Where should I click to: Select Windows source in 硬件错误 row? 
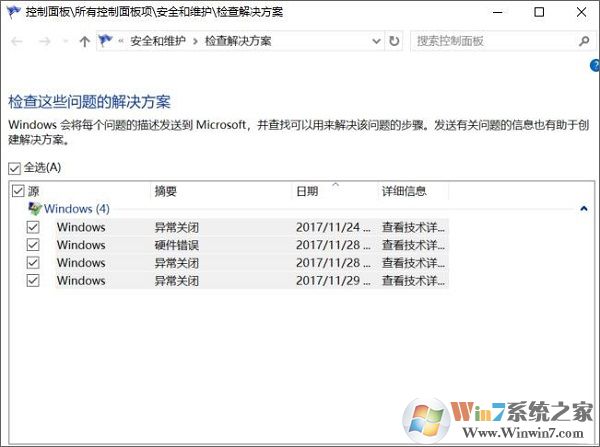coord(81,245)
